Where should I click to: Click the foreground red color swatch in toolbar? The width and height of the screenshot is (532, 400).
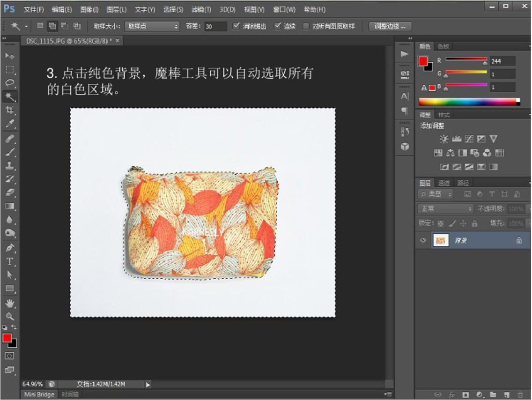coord(7,338)
